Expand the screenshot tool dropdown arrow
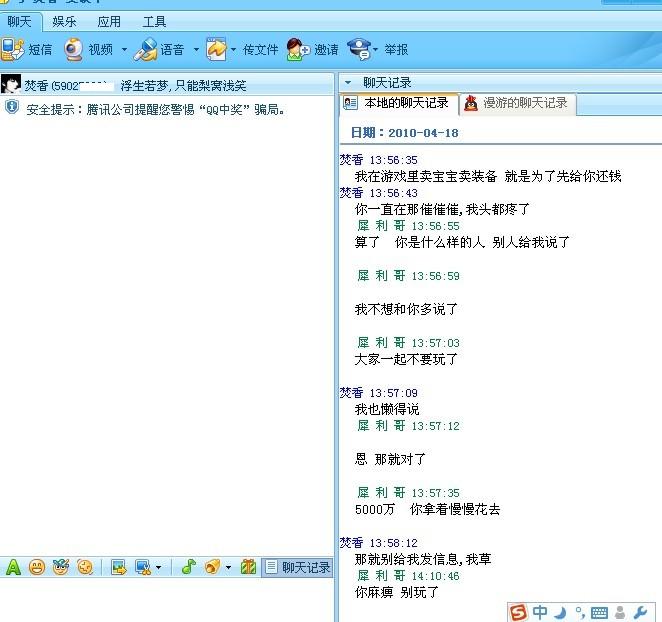Image resolution: width=662 pixels, height=622 pixels. [x=158, y=568]
